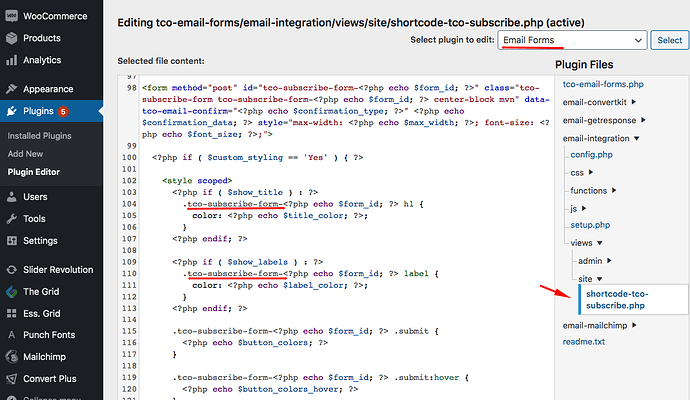Viewport: 690px width, 400px height.
Task: Click the Slider Revolution refresh icon
Action: click(x=11, y=270)
